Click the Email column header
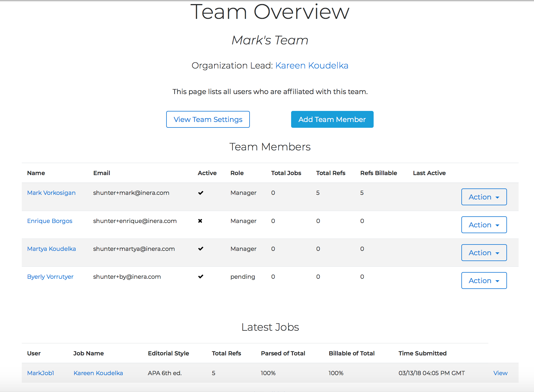Screen dimensions: 534x392 (x=102, y=173)
